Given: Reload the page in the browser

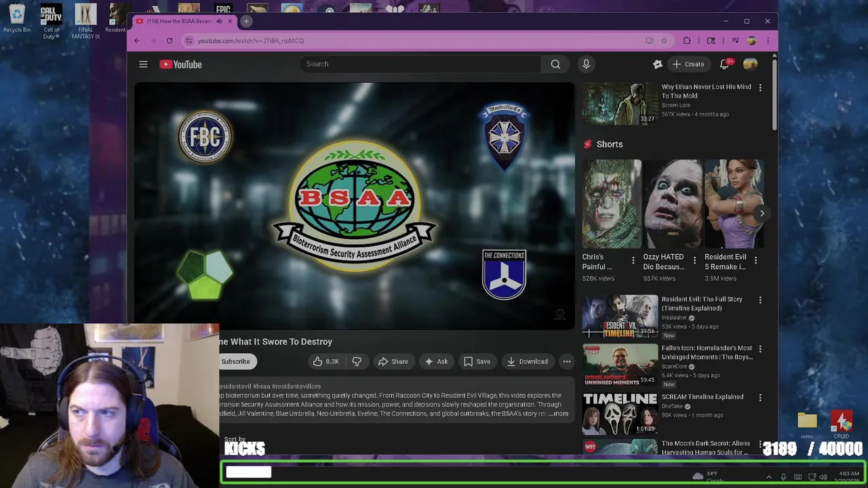Looking at the screenshot, I should pyautogui.click(x=170, y=41).
